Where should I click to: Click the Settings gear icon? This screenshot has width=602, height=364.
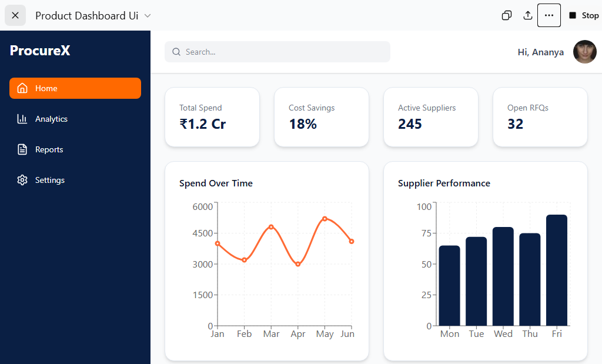pos(22,180)
